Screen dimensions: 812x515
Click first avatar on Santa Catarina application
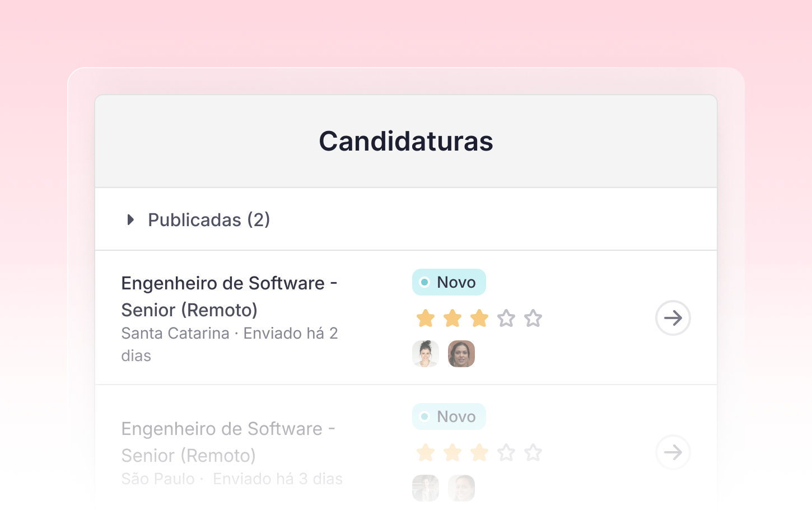pos(426,354)
